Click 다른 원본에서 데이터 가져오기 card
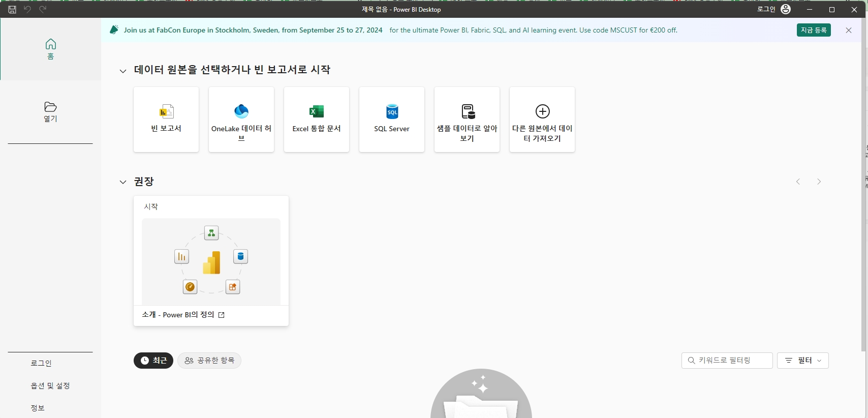Image resolution: width=868 pixels, height=418 pixels. click(542, 120)
